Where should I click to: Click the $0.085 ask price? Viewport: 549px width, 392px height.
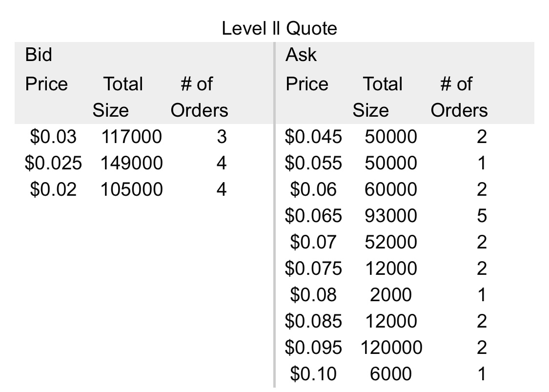point(313,321)
